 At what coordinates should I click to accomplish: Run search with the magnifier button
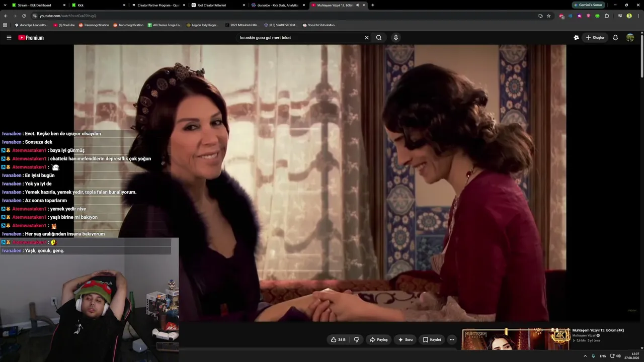(x=379, y=38)
